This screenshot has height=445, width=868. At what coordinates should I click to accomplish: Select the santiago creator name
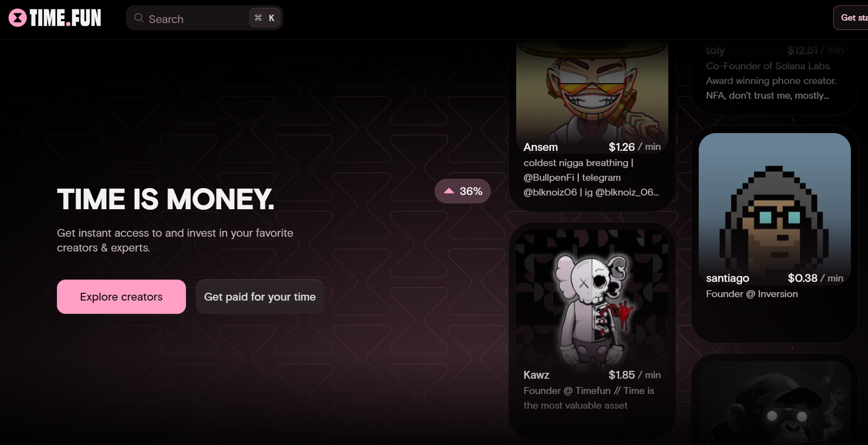click(727, 278)
